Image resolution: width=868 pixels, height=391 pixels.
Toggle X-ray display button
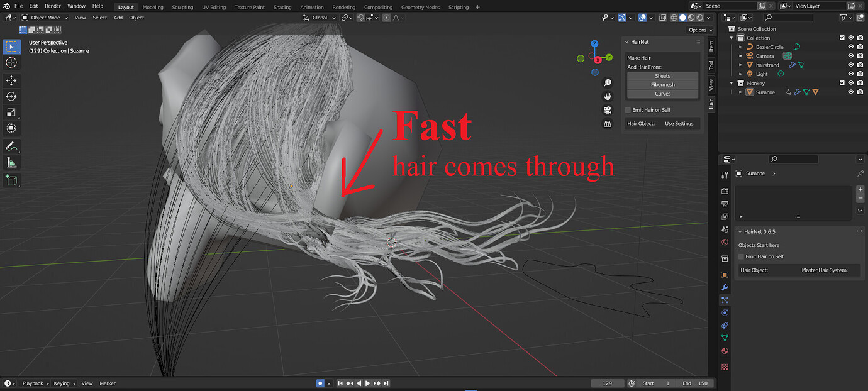(663, 18)
